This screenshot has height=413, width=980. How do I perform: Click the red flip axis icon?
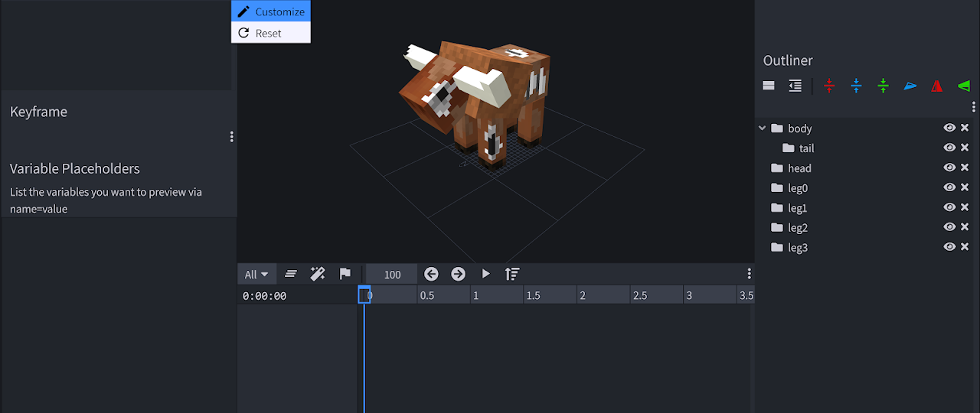[x=936, y=86]
